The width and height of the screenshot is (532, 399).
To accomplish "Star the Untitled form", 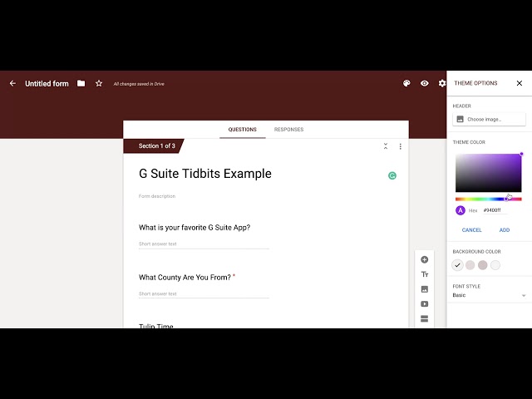I will pos(99,83).
